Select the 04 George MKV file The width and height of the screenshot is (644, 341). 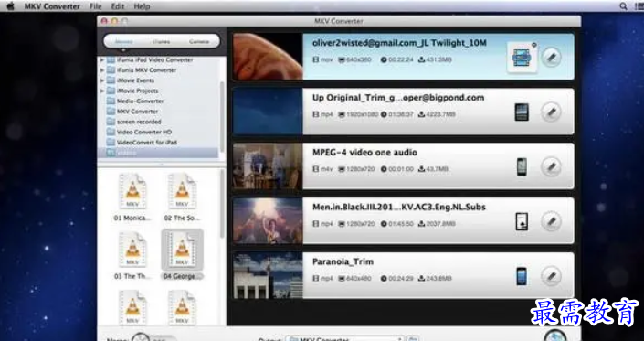point(182,255)
